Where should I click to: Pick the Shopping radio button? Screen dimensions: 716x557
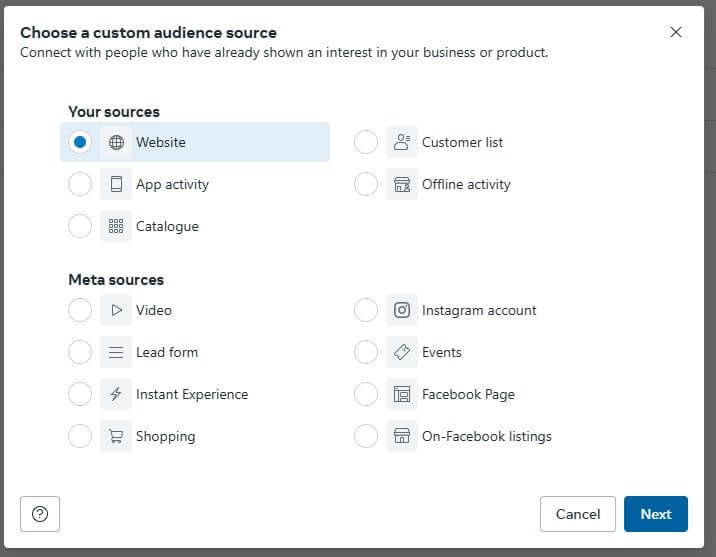coord(80,436)
